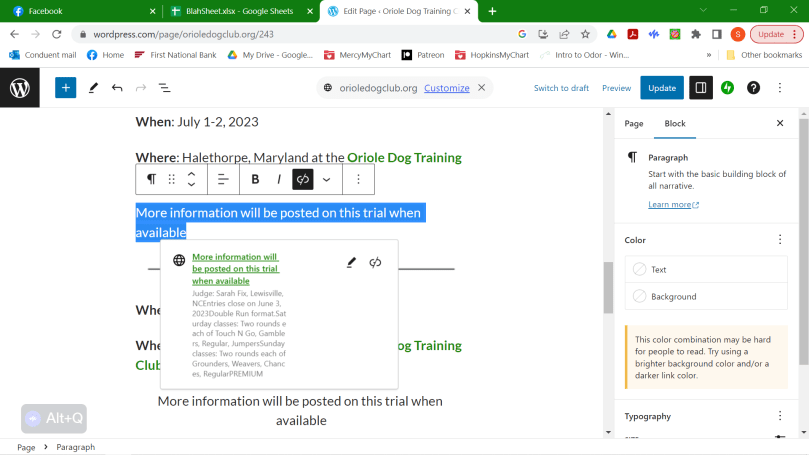Click the Undo arrow in top toolbar
This screenshot has width=809, height=455.
(117, 88)
